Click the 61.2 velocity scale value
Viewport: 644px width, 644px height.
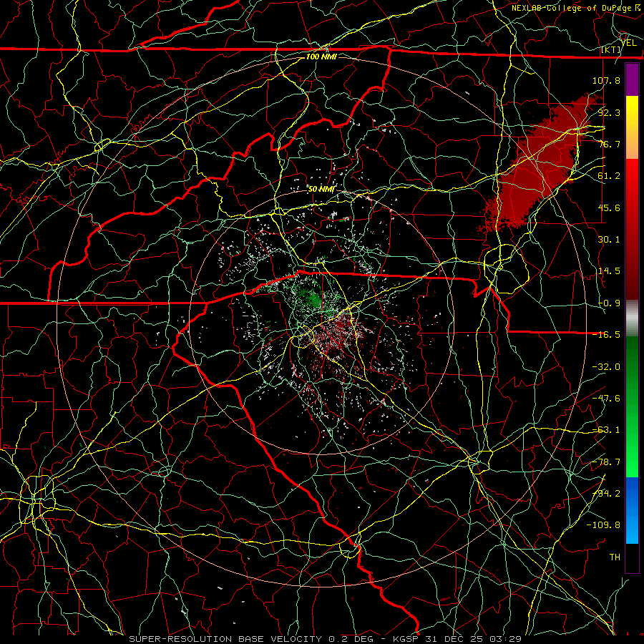[609, 176]
